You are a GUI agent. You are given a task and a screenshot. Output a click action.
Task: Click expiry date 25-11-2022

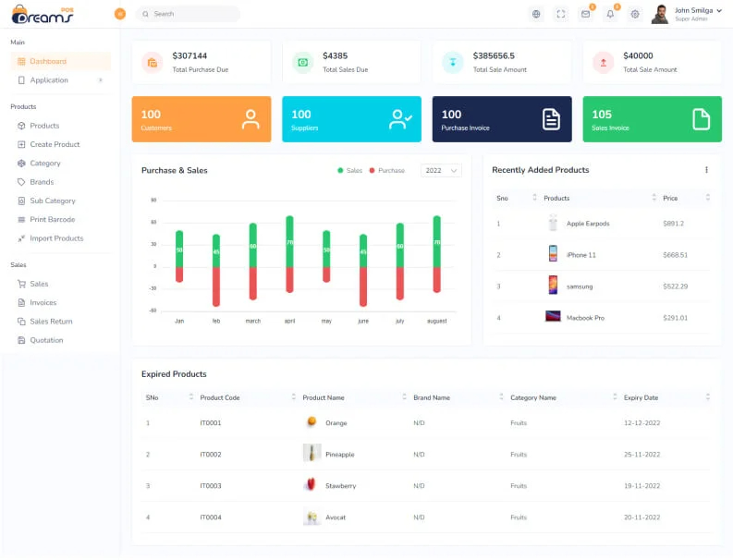[x=641, y=455]
